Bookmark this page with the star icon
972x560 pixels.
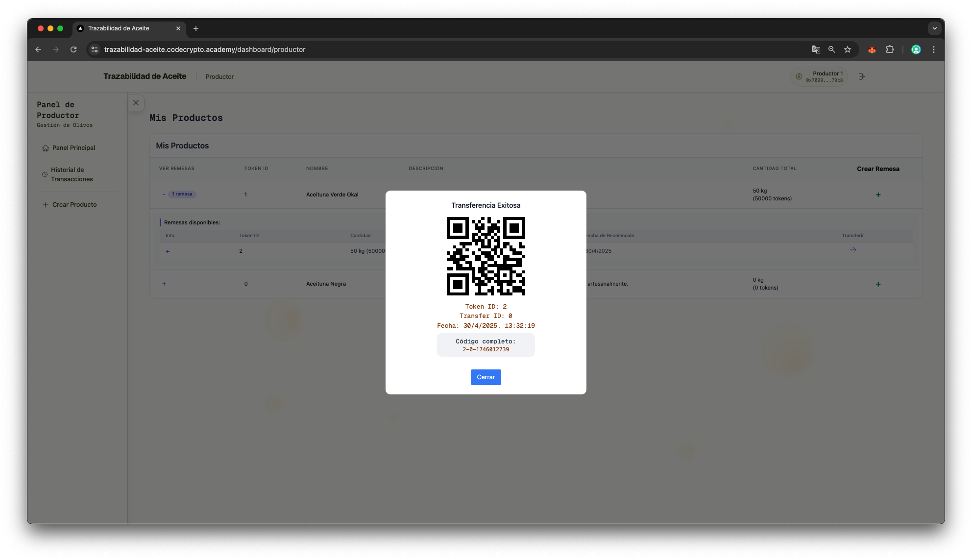tap(848, 49)
